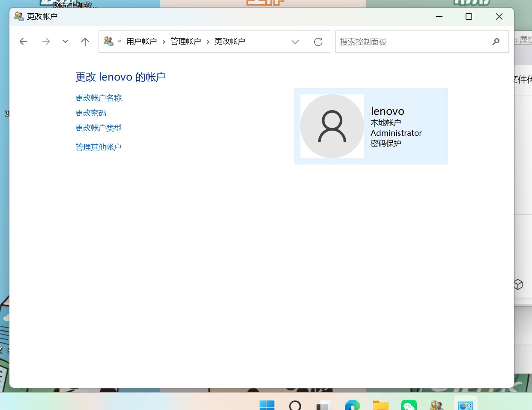
Task: Click the forward navigation arrow
Action: [x=46, y=42]
